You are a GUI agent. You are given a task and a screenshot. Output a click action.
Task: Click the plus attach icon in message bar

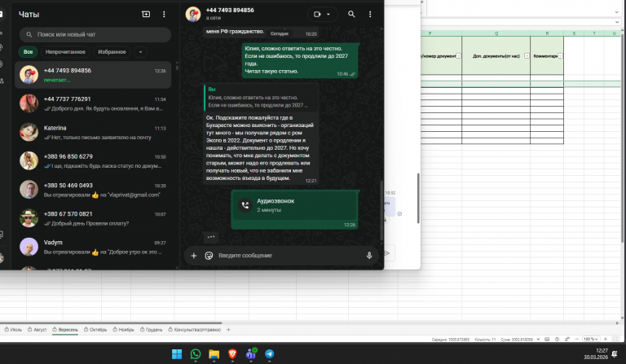[194, 256]
